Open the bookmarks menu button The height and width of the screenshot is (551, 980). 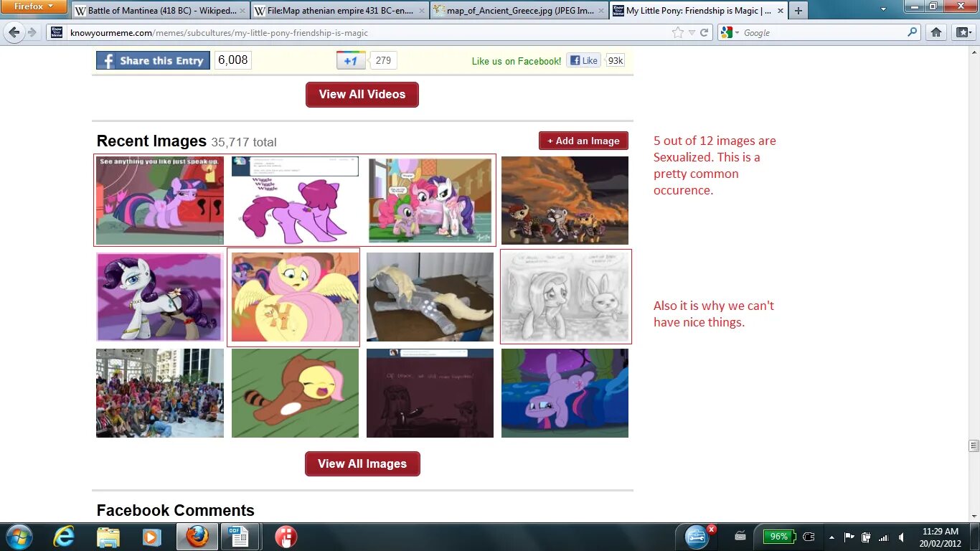coord(962,32)
